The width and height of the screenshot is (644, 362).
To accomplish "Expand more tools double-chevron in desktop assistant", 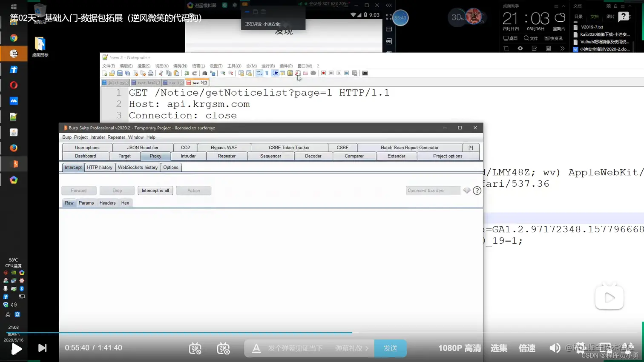I will pos(562,48).
